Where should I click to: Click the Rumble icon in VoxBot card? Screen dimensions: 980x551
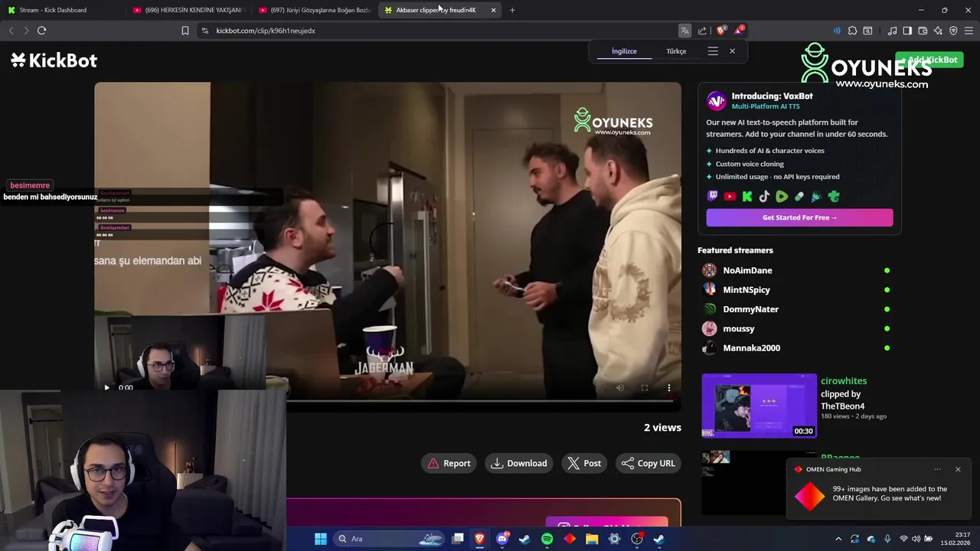point(782,197)
